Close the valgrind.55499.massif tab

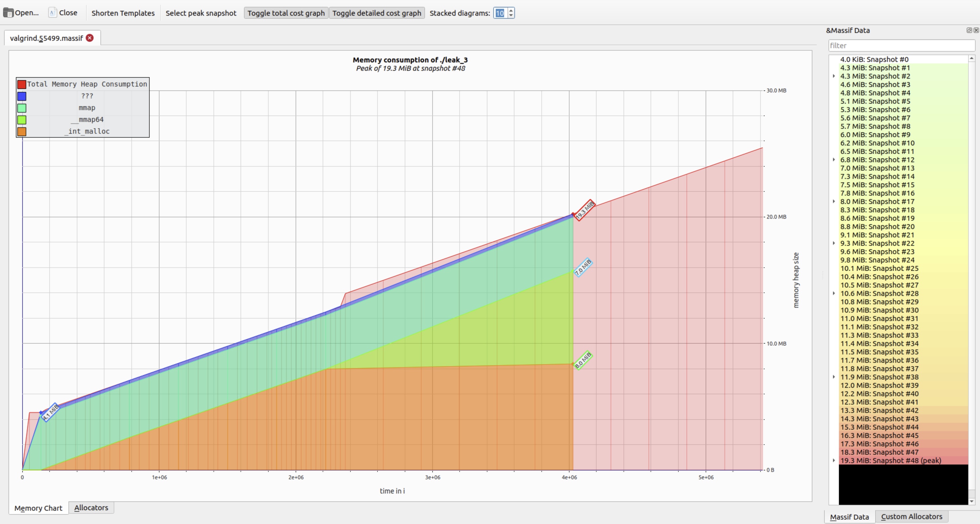(x=90, y=38)
